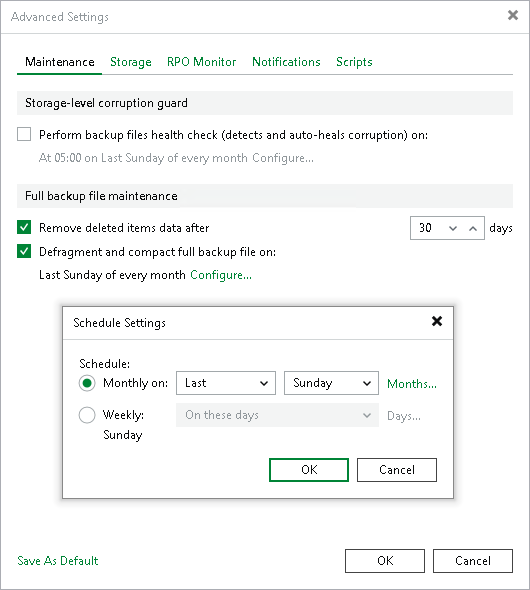
Task: Open the Scripts tab
Action: coord(354,62)
